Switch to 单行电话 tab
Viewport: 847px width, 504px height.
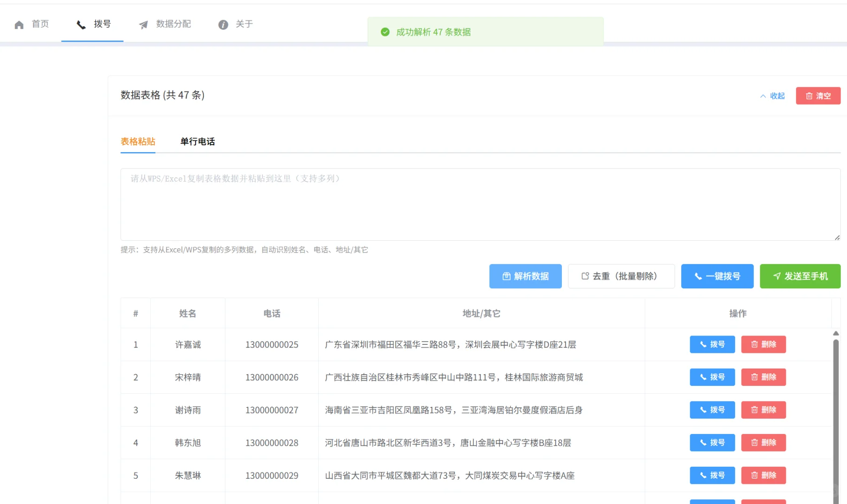coord(196,141)
